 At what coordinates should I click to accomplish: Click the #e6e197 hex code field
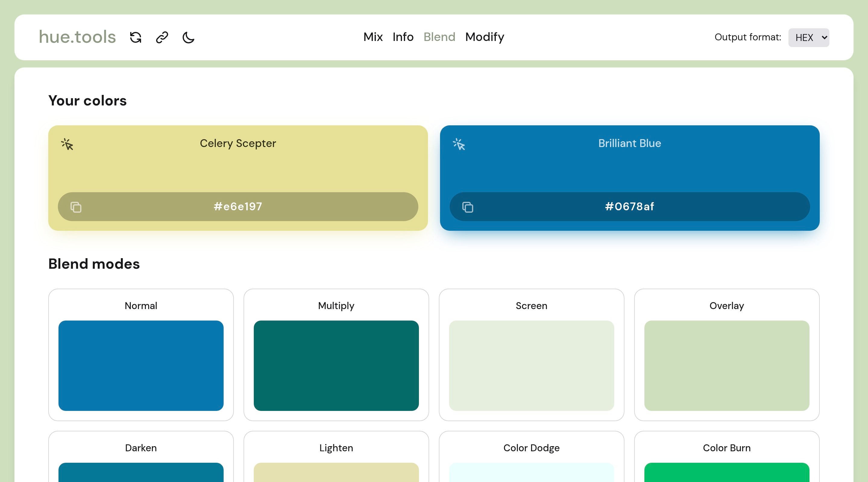pyautogui.click(x=238, y=206)
